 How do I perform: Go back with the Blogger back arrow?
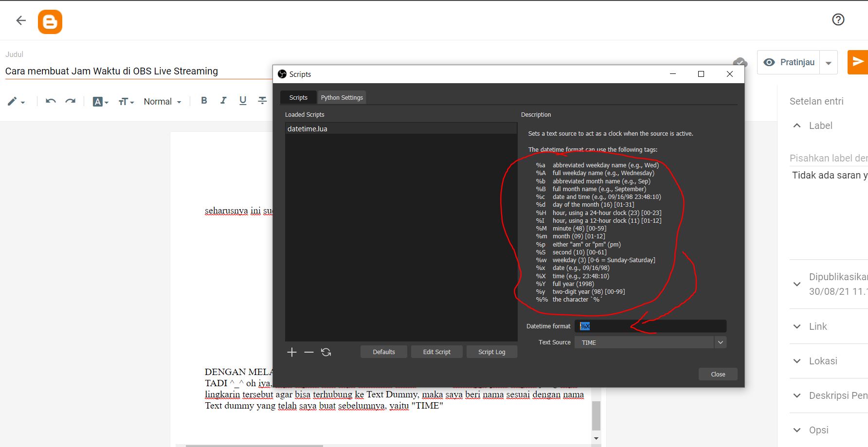21,20
